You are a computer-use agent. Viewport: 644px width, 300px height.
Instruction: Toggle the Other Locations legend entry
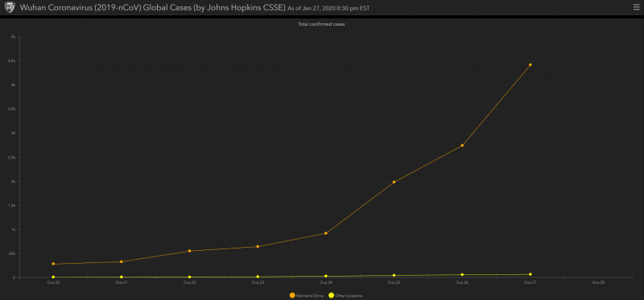tap(345, 295)
